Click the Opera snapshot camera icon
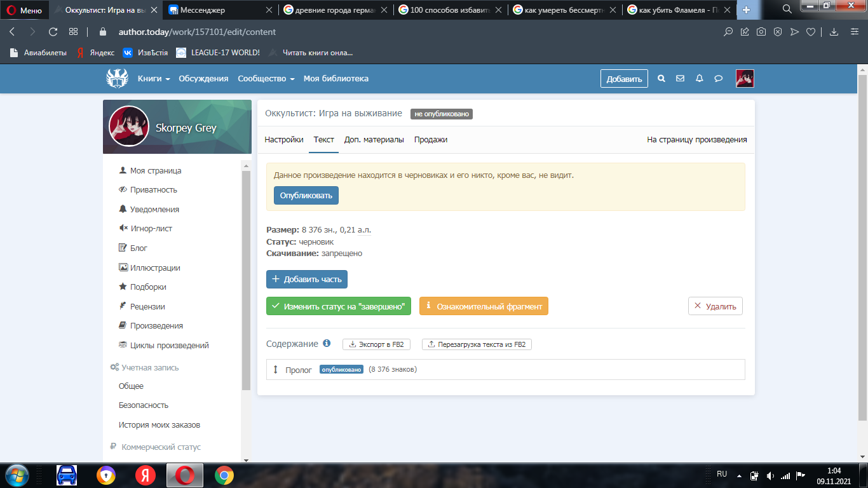The height and width of the screenshot is (488, 868). [x=761, y=32]
